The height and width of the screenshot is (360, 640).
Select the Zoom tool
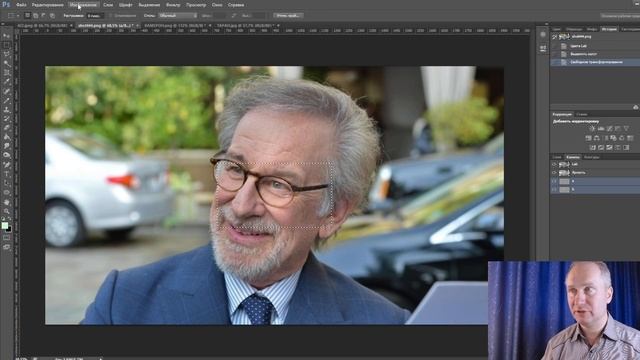coord(7,211)
